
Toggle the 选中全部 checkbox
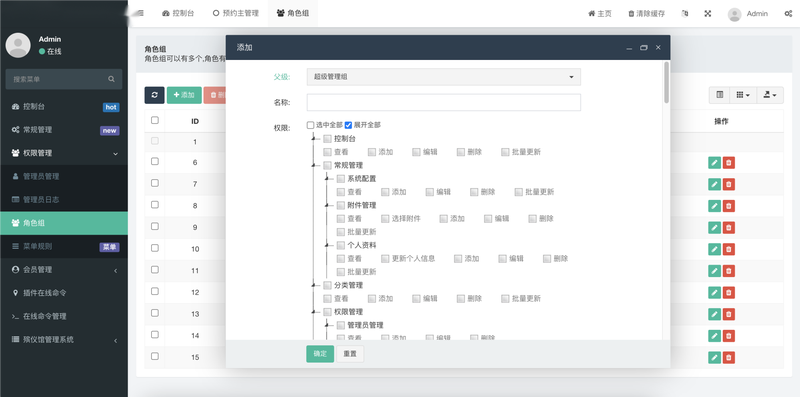point(310,125)
